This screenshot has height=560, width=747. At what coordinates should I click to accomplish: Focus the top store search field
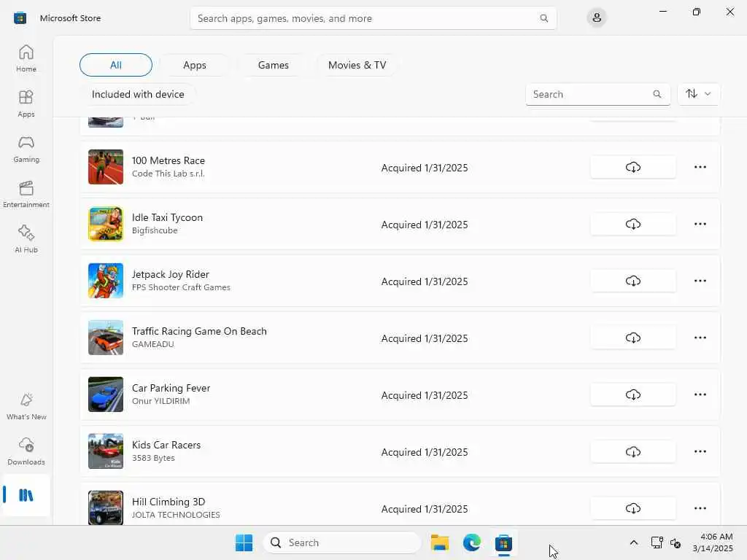pyautogui.click(x=373, y=18)
